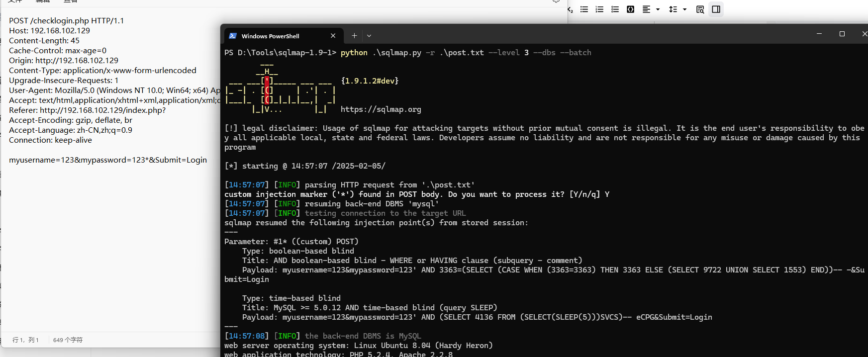The height and width of the screenshot is (357, 868).
Task: Click 'Cache-Control: max-age=0' in Notepad
Action: (58, 51)
